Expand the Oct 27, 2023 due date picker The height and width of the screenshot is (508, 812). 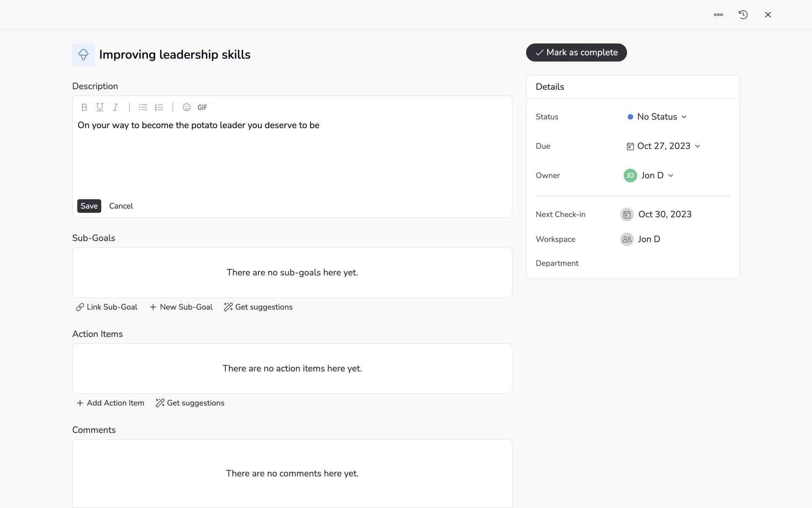point(663,146)
